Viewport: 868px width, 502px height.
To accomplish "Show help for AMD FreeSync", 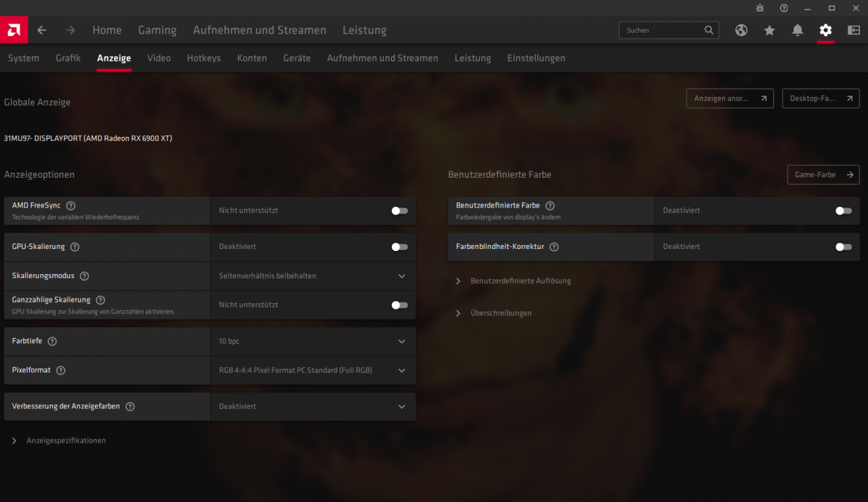I will coord(71,206).
